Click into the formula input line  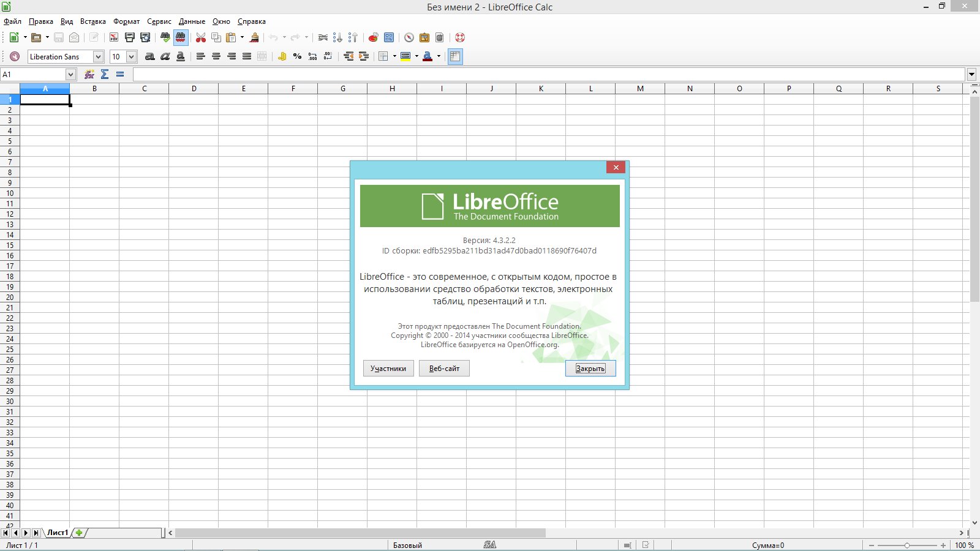[549, 74]
